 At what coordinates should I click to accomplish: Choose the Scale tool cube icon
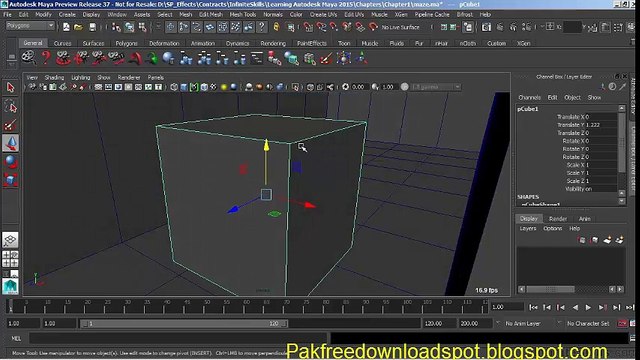(x=11, y=180)
